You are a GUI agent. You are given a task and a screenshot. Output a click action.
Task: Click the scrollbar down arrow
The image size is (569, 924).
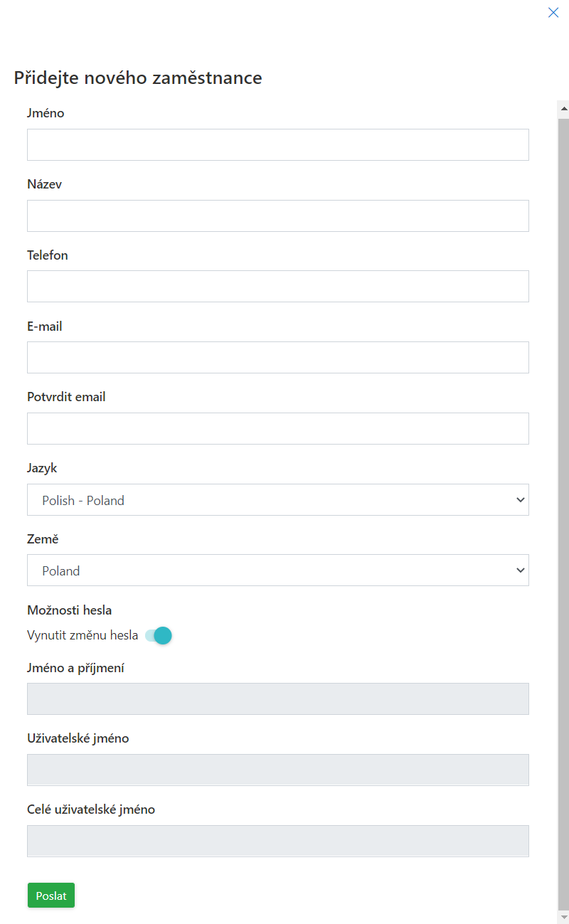pos(564,918)
